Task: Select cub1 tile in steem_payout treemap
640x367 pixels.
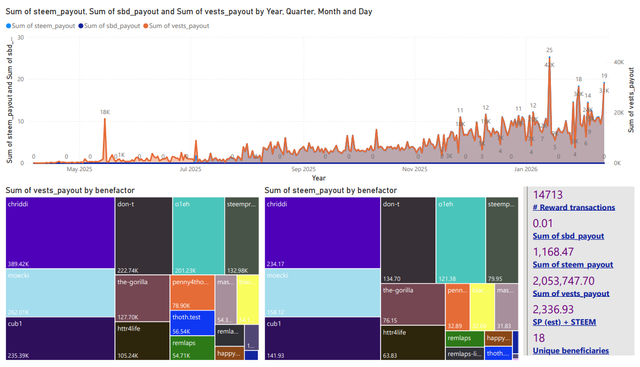Action: (x=322, y=339)
